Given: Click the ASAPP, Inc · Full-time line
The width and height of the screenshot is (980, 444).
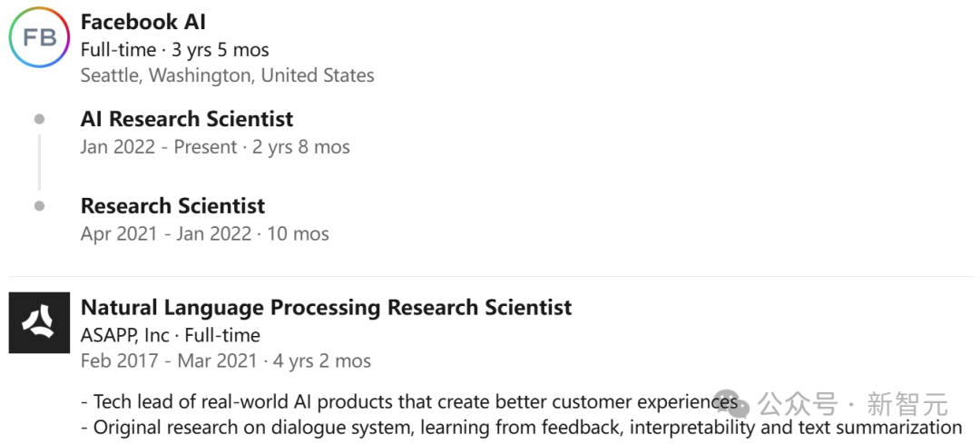Looking at the screenshot, I should pos(171,335).
